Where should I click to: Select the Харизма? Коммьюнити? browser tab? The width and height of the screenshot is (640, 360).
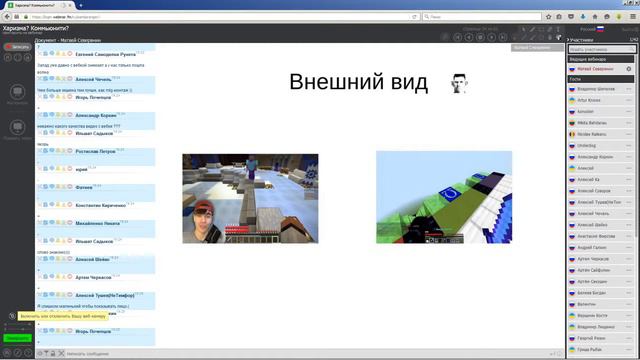40,5
